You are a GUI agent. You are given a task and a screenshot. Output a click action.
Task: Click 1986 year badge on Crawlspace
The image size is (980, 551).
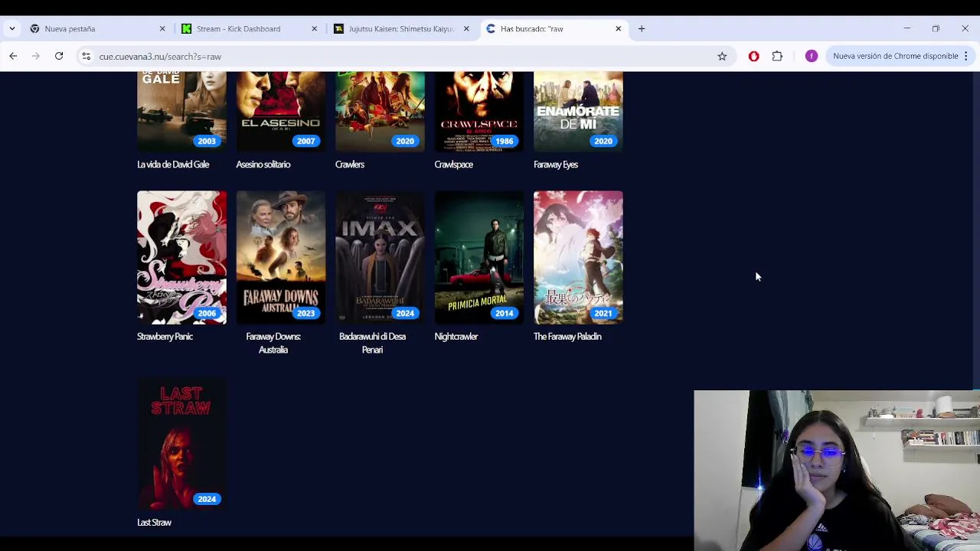pyautogui.click(x=504, y=141)
